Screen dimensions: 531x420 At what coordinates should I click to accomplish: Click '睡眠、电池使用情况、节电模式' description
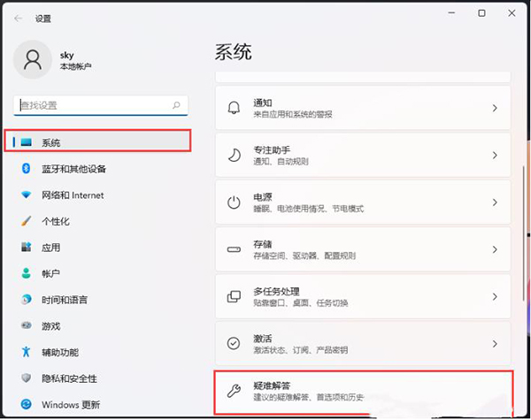pyautogui.click(x=308, y=209)
